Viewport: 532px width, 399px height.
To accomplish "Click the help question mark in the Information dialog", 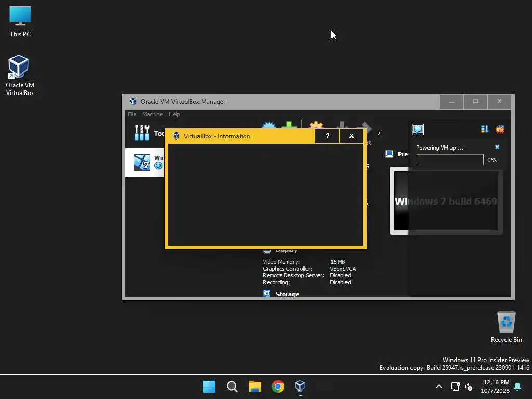I will (327, 136).
